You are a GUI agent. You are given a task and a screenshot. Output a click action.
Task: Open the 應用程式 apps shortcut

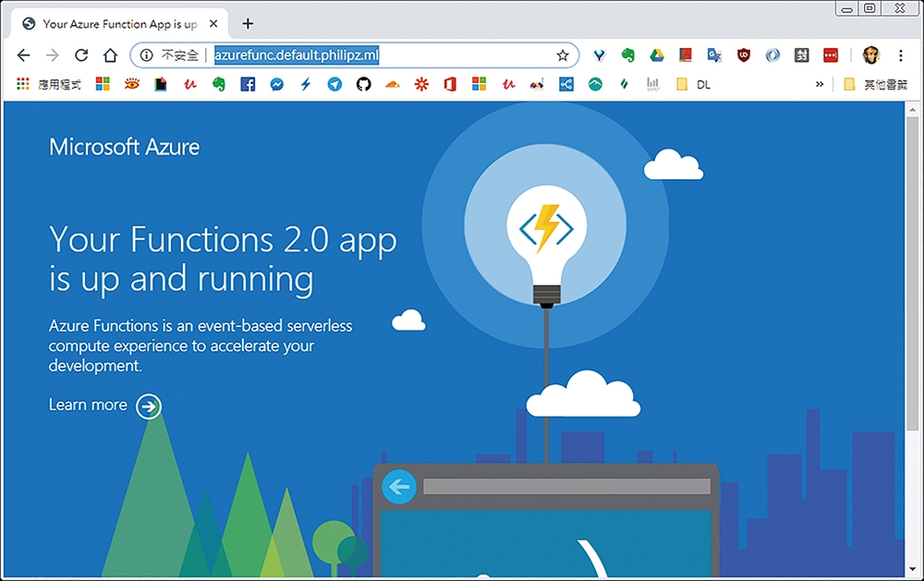coord(49,84)
